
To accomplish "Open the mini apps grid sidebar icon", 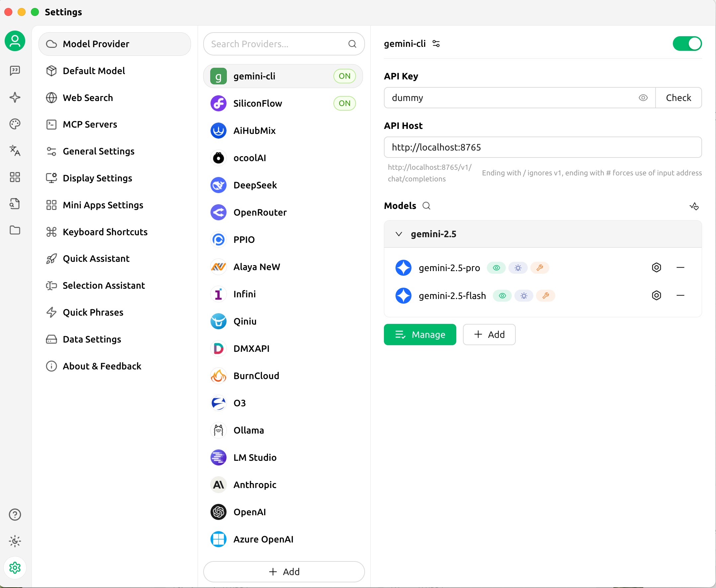I will tap(15, 177).
